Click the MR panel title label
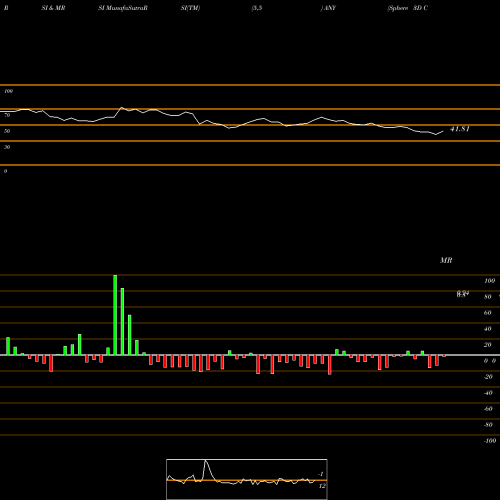 (446, 260)
